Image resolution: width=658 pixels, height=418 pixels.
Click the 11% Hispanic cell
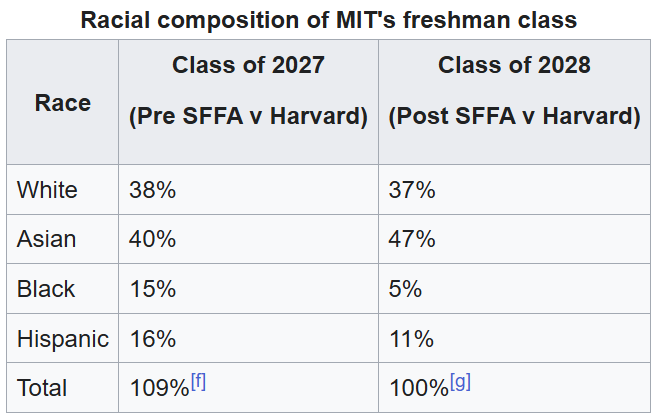[x=514, y=338]
